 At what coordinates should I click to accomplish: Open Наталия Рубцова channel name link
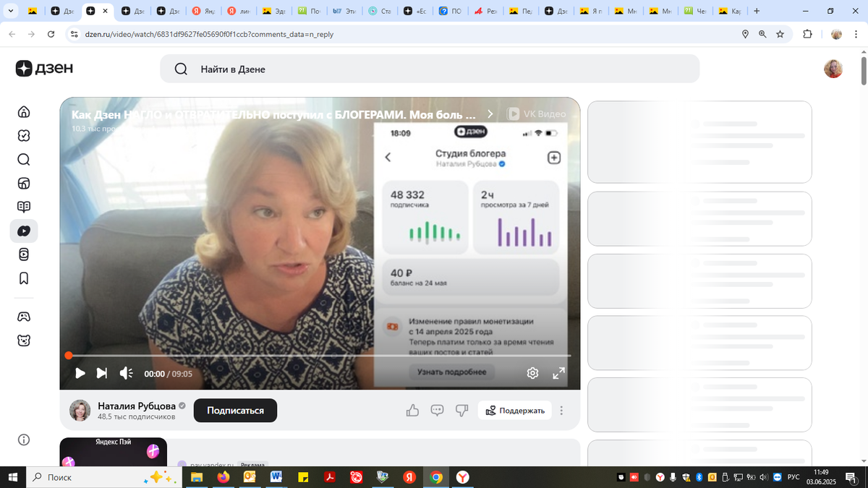tap(136, 406)
